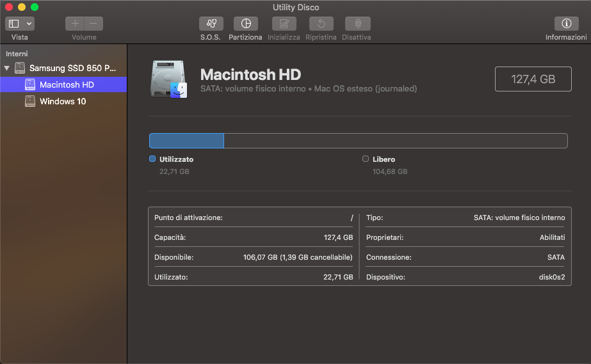Click the large Macintosh HD Finder drive image
This screenshot has width=591, height=364.
(x=168, y=79)
